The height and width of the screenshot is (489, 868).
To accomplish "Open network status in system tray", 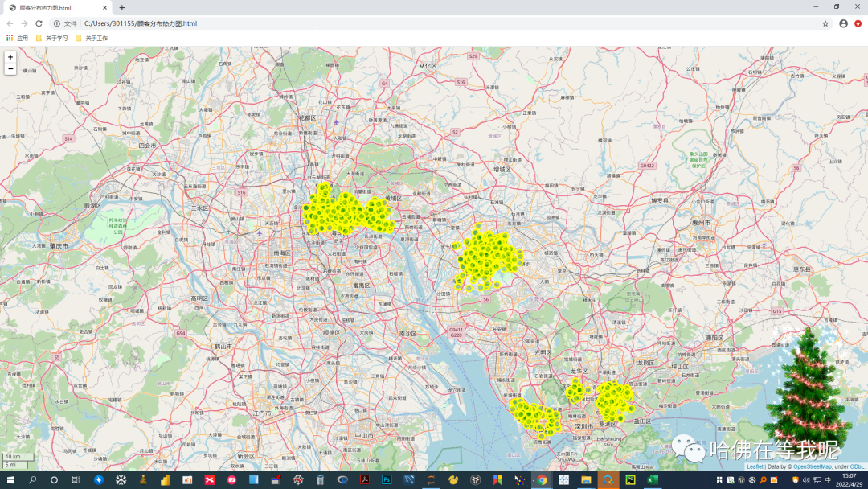I will [x=817, y=480].
